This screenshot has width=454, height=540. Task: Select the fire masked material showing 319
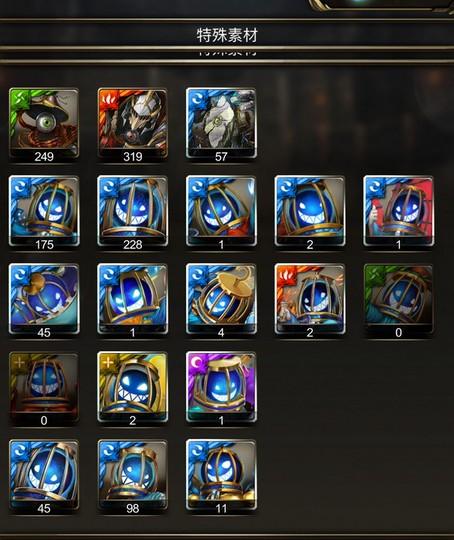click(x=133, y=124)
